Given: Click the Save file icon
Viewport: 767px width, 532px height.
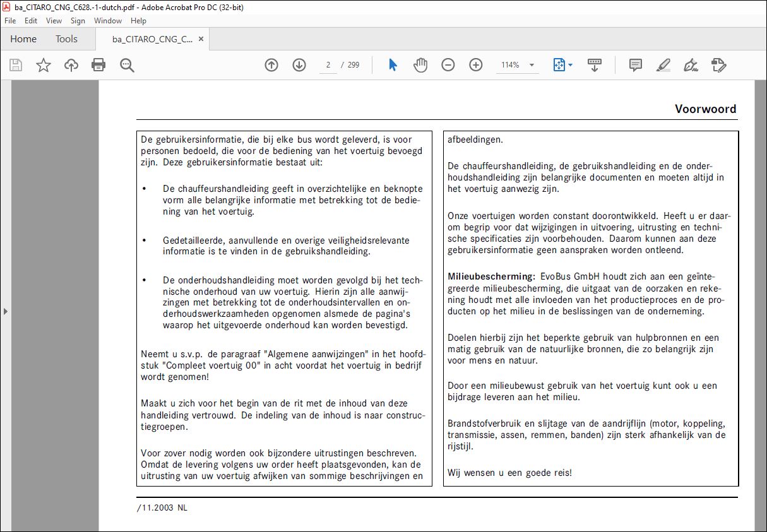Looking at the screenshot, I should click(x=16, y=65).
